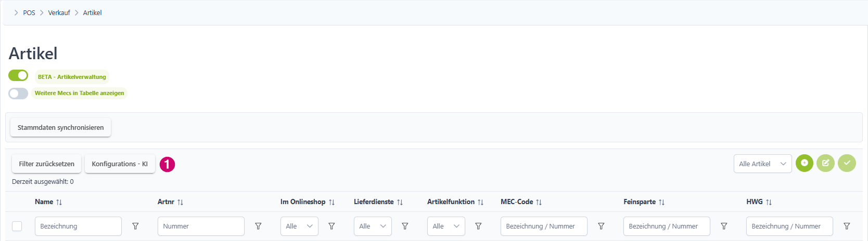Go to POS in breadcrumb
Viewport: 868px width, 241px height.
point(29,12)
